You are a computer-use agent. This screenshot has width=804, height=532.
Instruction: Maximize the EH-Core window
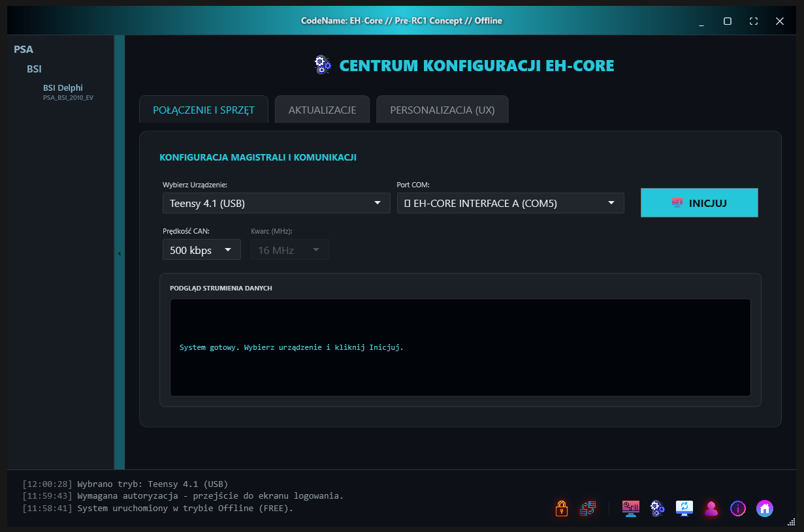(728, 21)
